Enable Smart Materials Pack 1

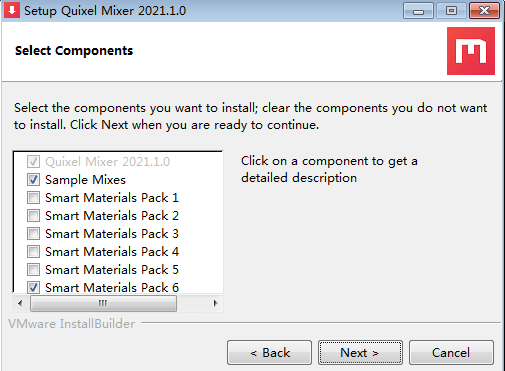(x=33, y=198)
